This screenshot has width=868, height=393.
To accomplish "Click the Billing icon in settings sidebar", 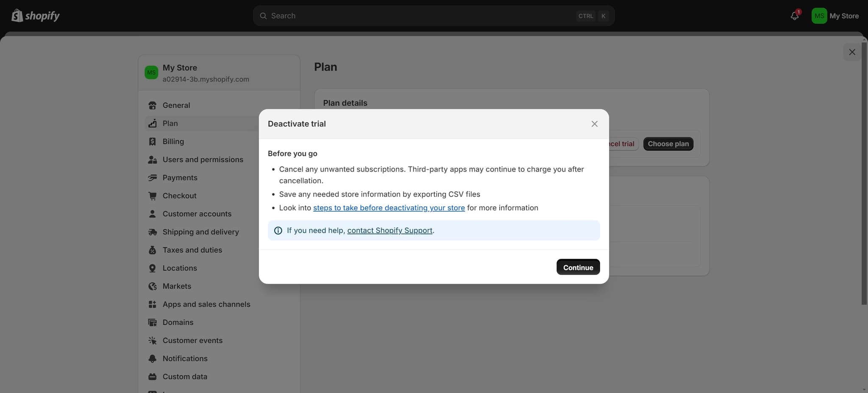I will point(152,142).
